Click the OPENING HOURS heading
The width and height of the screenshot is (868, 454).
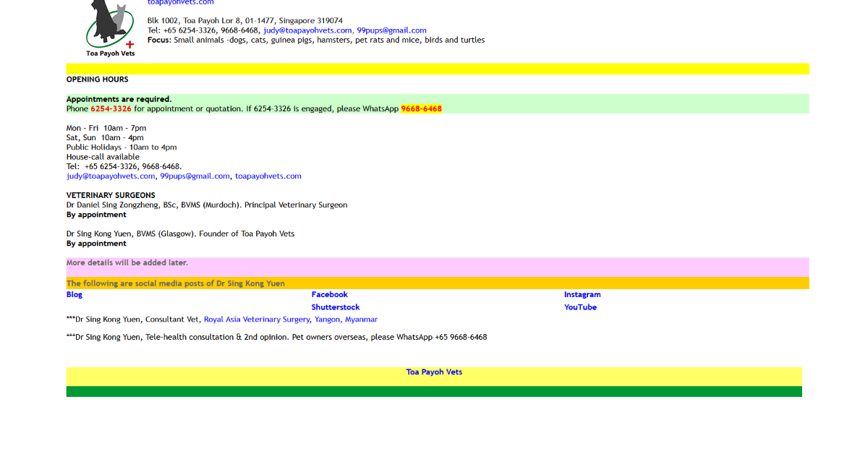(98, 80)
